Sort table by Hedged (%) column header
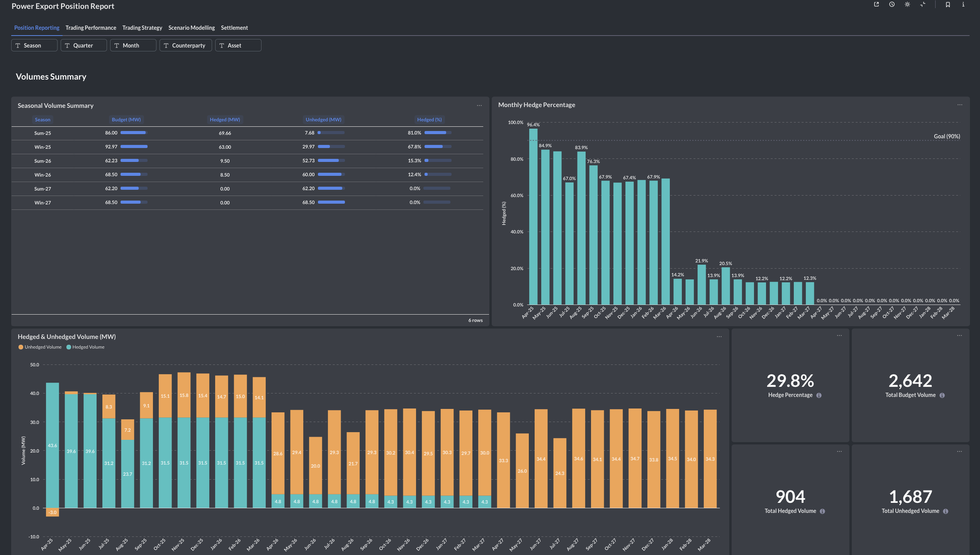The image size is (980, 555). [x=429, y=120]
